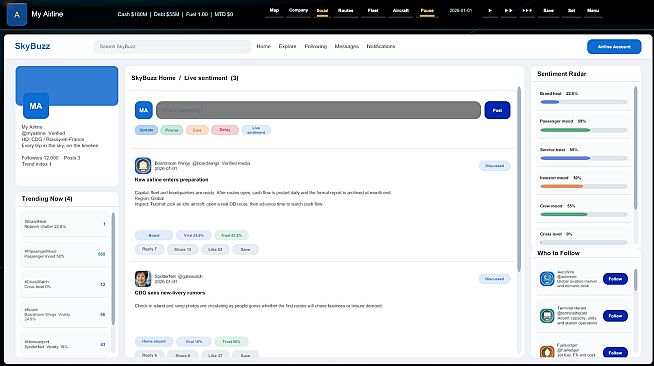Select the Delay post type chip

[225, 130]
